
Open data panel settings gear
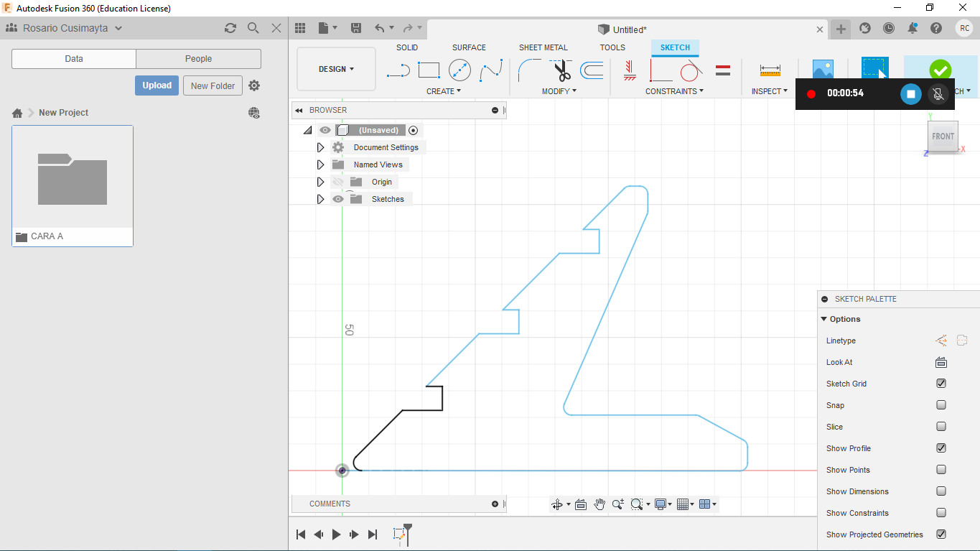tap(254, 85)
